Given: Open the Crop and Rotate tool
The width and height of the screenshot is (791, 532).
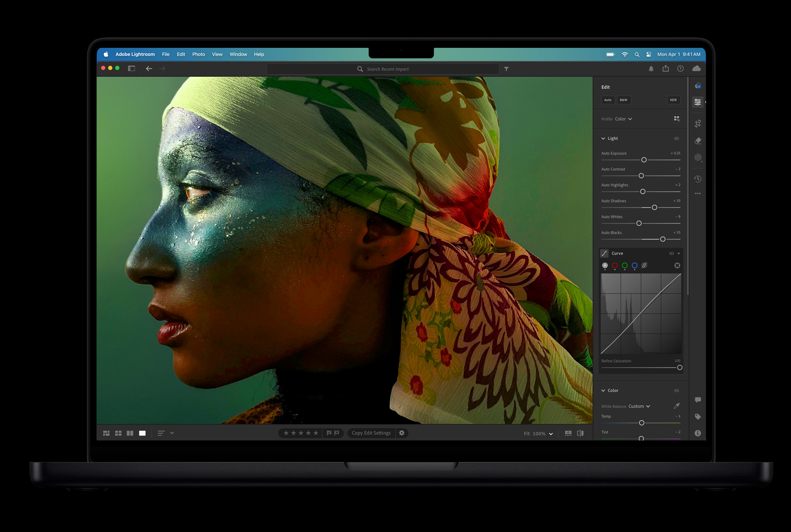Looking at the screenshot, I should click(x=698, y=124).
